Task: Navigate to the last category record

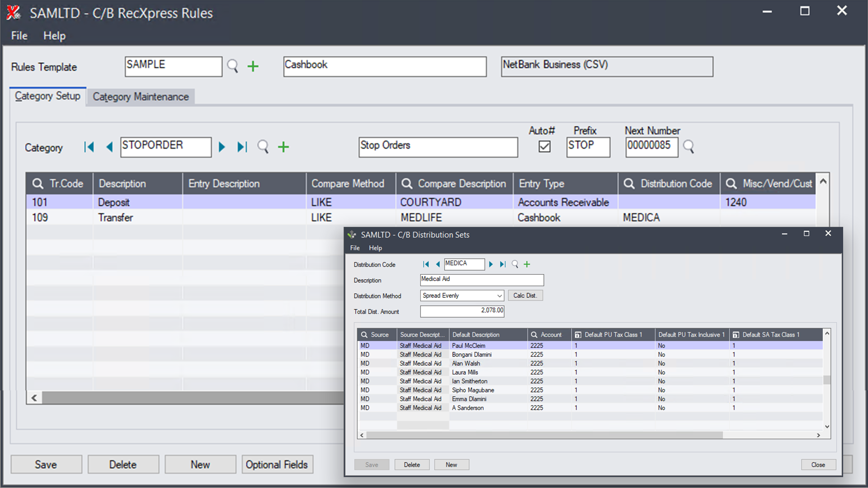Action: point(242,147)
